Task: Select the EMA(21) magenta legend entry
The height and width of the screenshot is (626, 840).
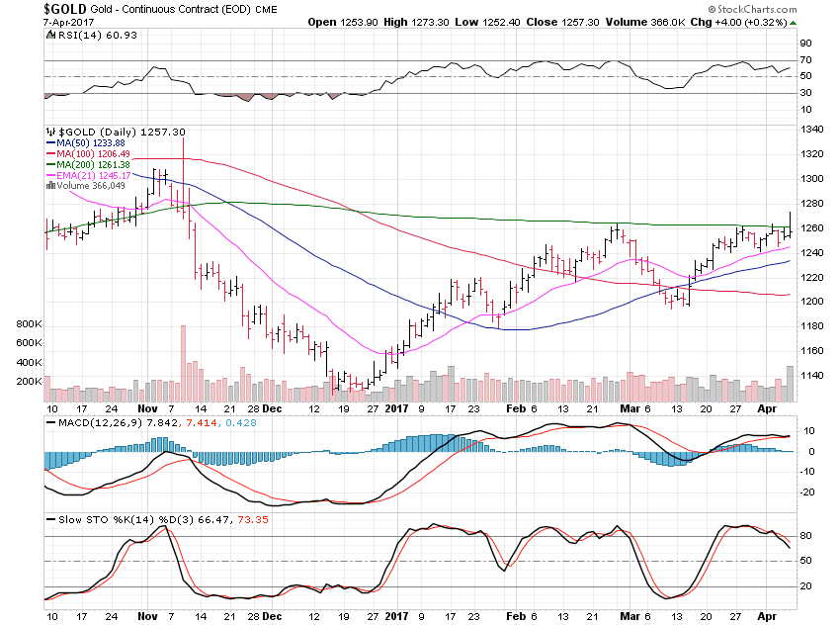Action: pyautogui.click(x=89, y=175)
